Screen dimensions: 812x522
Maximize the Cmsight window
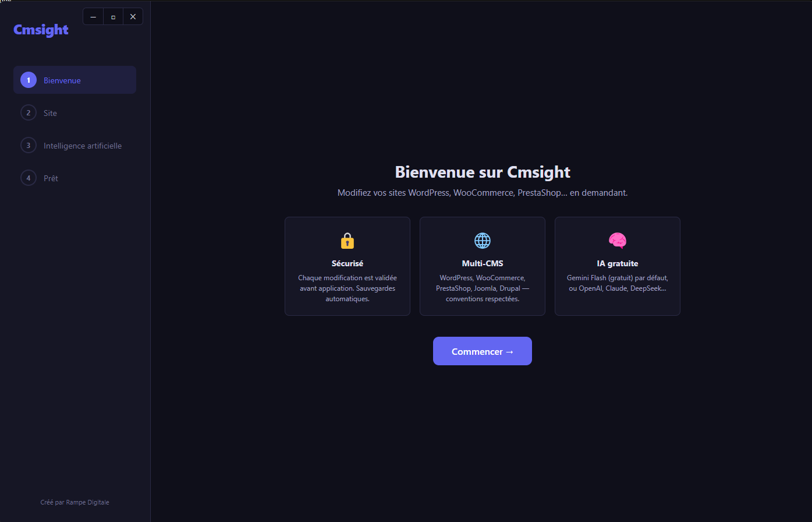[x=113, y=17]
